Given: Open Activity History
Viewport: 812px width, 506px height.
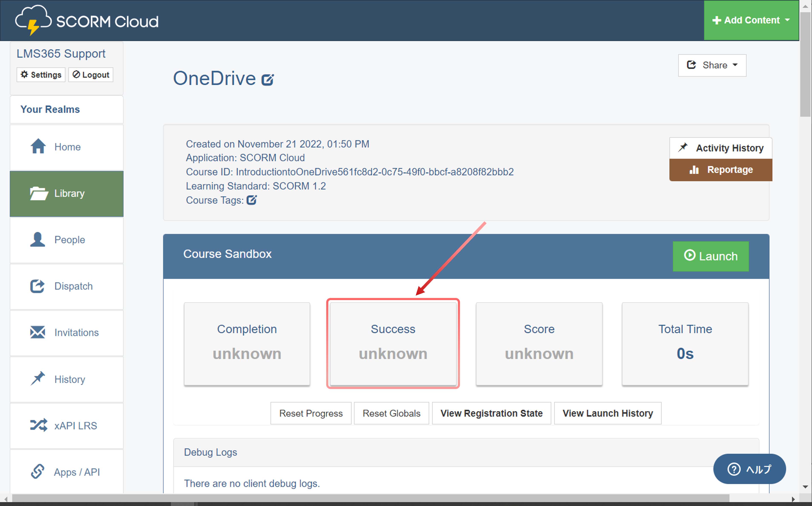Looking at the screenshot, I should click(x=721, y=148).
